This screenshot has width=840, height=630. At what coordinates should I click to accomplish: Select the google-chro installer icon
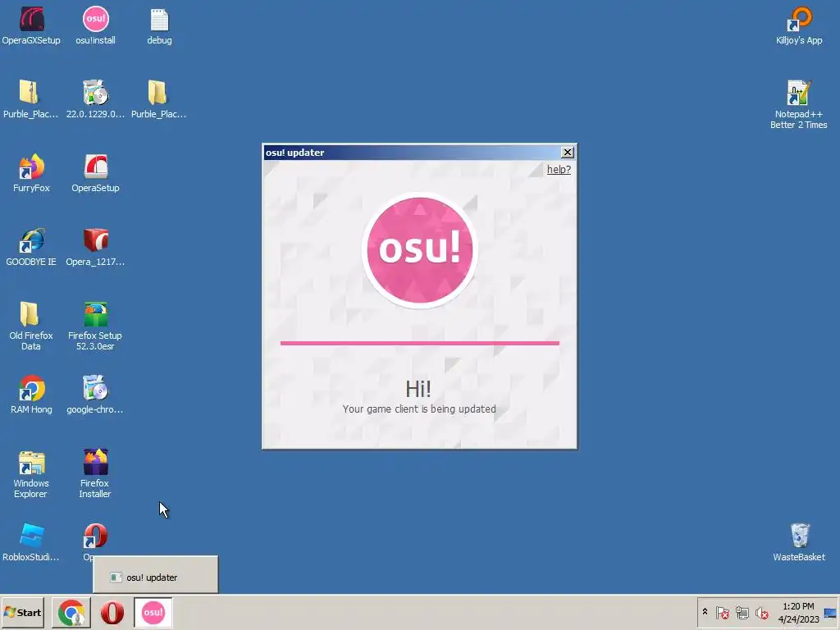point(95,395)
